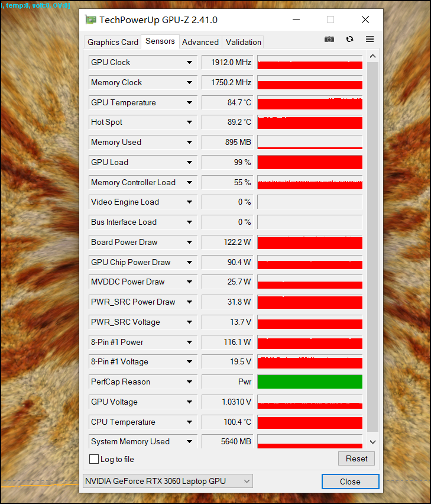This screenshot has height=504, width=431.
Task: Minimize the GPU-Z window
Action: (296, 20)
